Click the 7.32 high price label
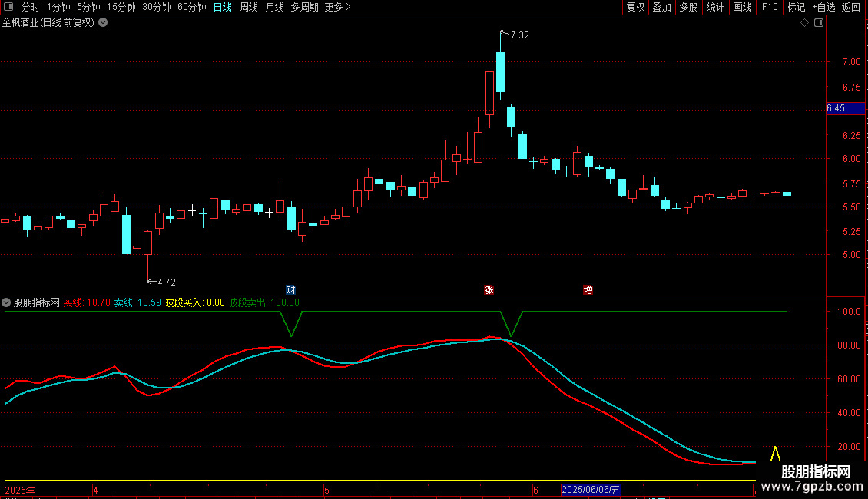Screen dimensions: 868x499 [x=520, y=35]
